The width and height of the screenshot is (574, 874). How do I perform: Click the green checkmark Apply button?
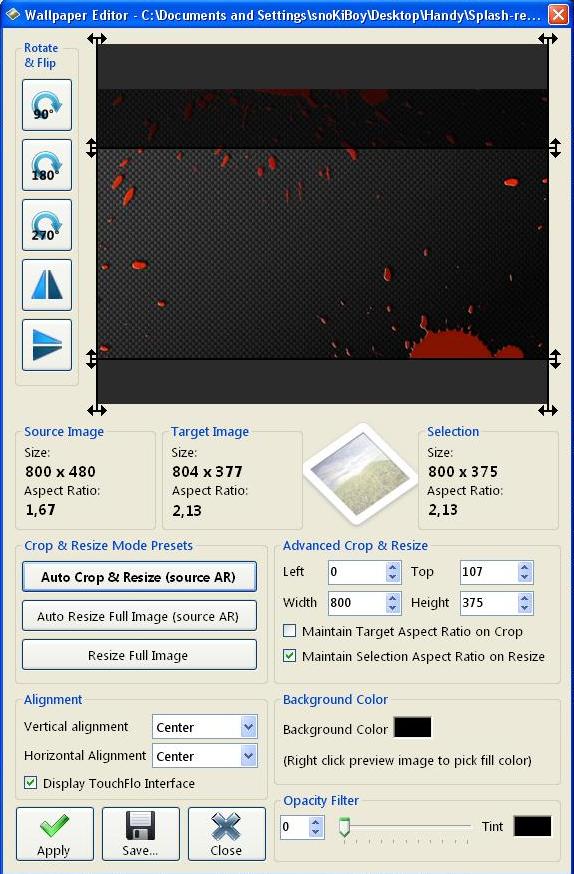point(55,834)
